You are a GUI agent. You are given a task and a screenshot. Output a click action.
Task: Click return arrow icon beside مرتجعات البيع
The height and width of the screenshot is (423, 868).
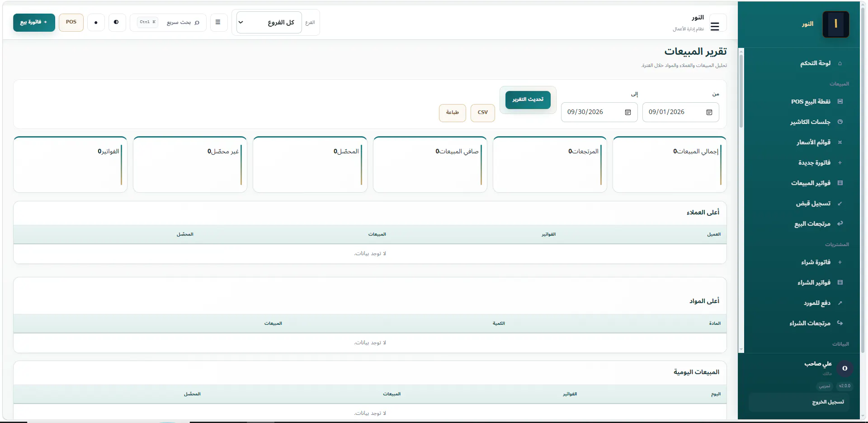(840, 223)
